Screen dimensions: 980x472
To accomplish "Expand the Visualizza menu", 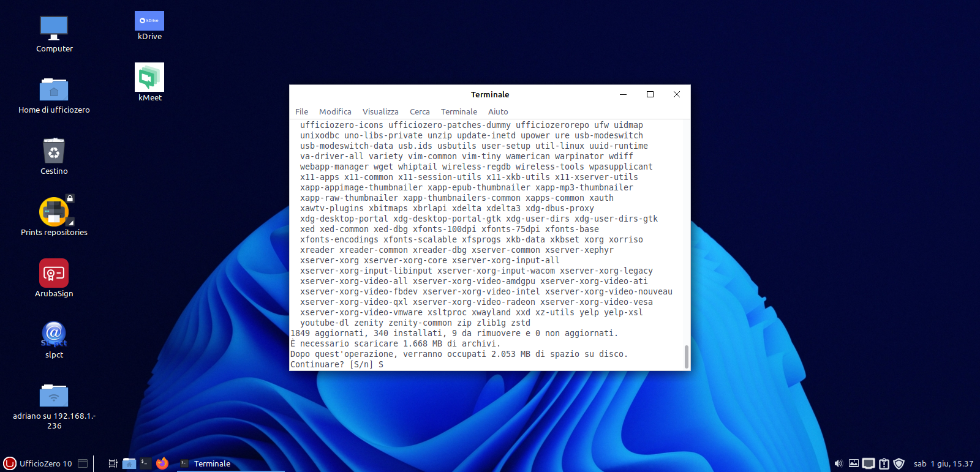I will coord(380,111).
